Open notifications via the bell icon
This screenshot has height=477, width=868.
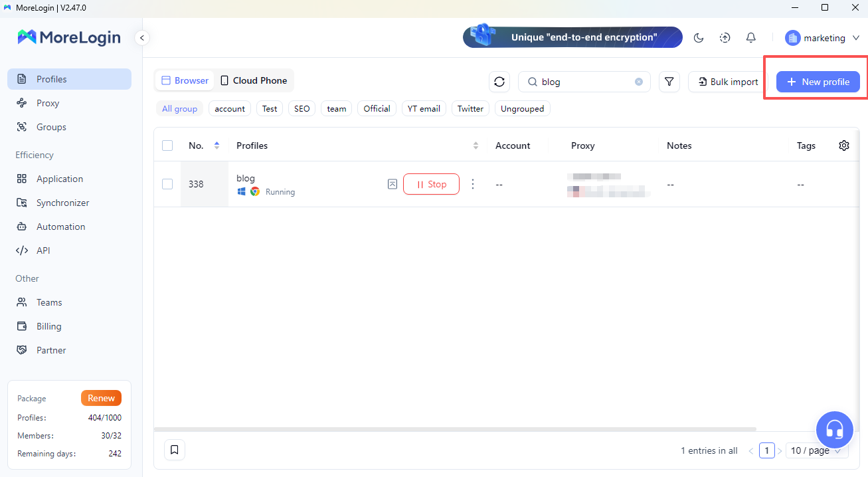point(750,38)
